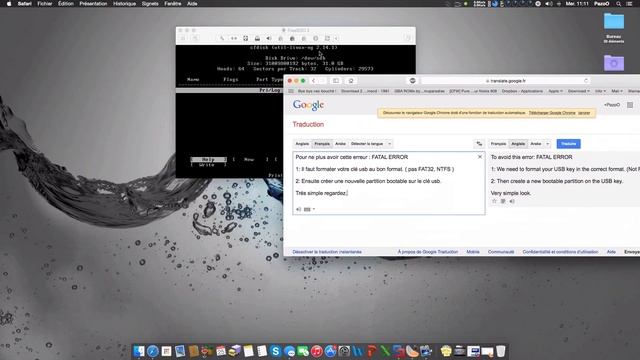Open the Signets menu
The image size is (640, 360).
click(x=150, y=4)
